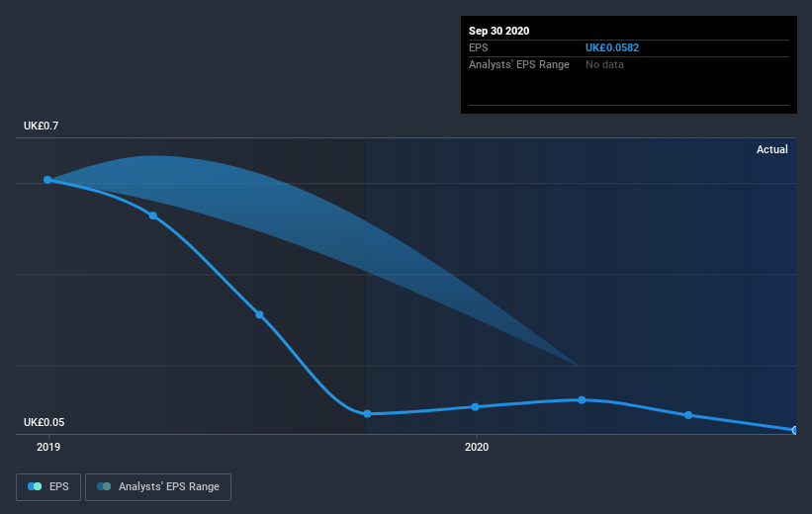This screenshot has height=514, width=812.
Task: Click the Sep 30 2020 tooltip header
Action: click(x=499, y=31)
